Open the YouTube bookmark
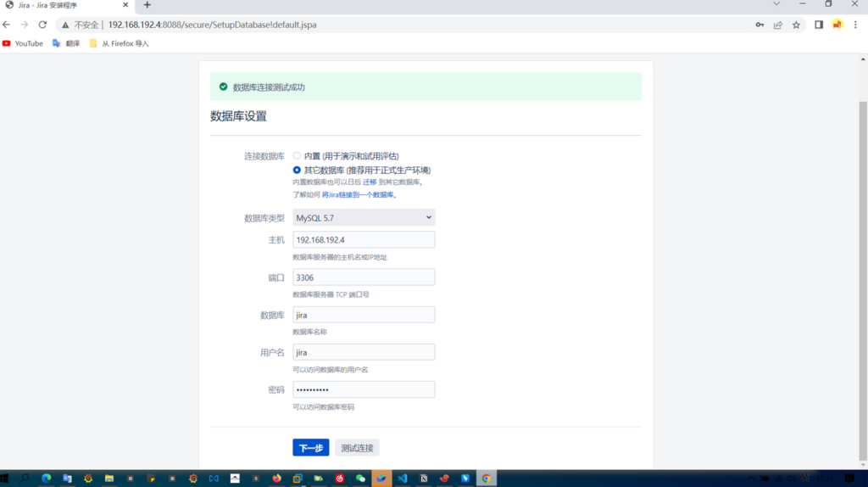This screenshot has height=487, width=868. 23,43
